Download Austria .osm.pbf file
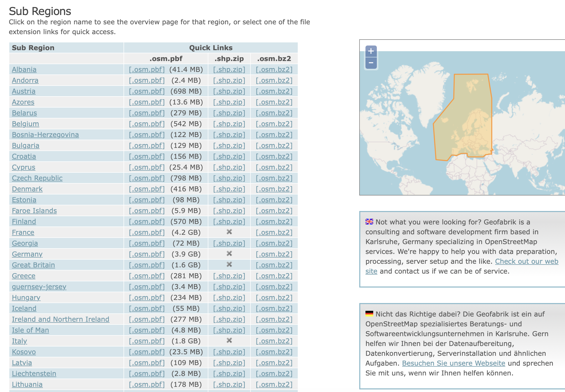The width and height of the screenshot is (565, 392). (x=147, y=91)
